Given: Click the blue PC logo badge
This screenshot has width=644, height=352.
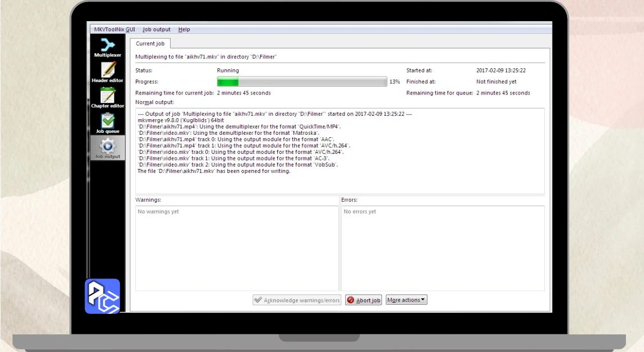Looking at the screenshot, I should [x=102, y=296].
